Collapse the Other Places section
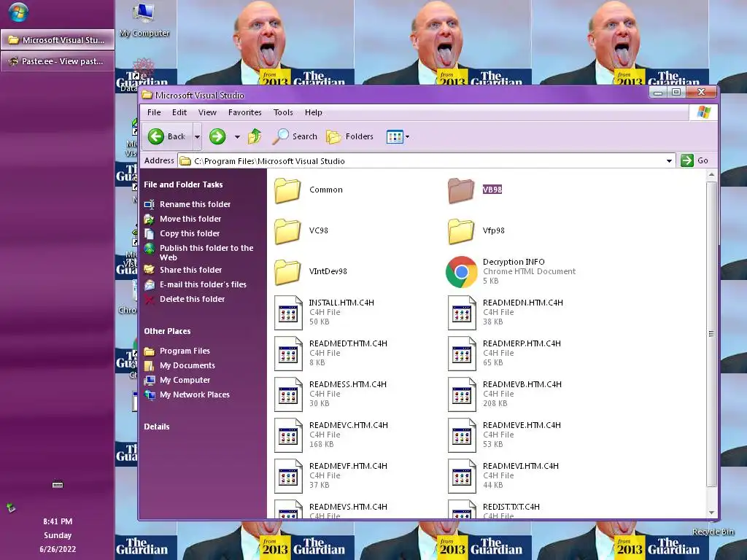 167,332
